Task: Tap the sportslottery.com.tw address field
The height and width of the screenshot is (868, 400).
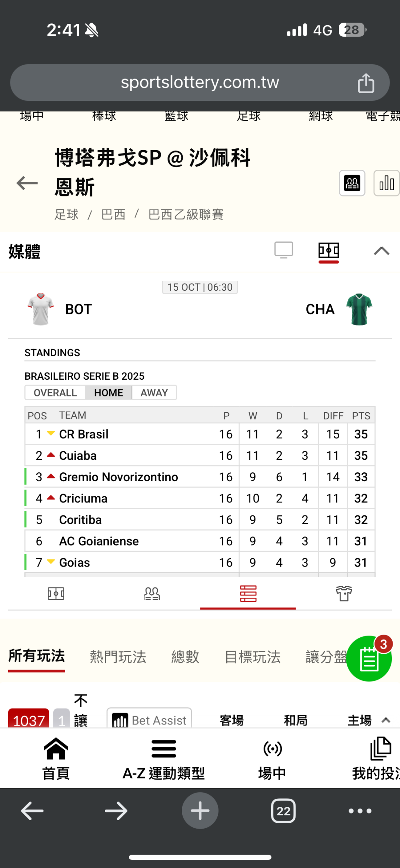Action: [200, 83]
